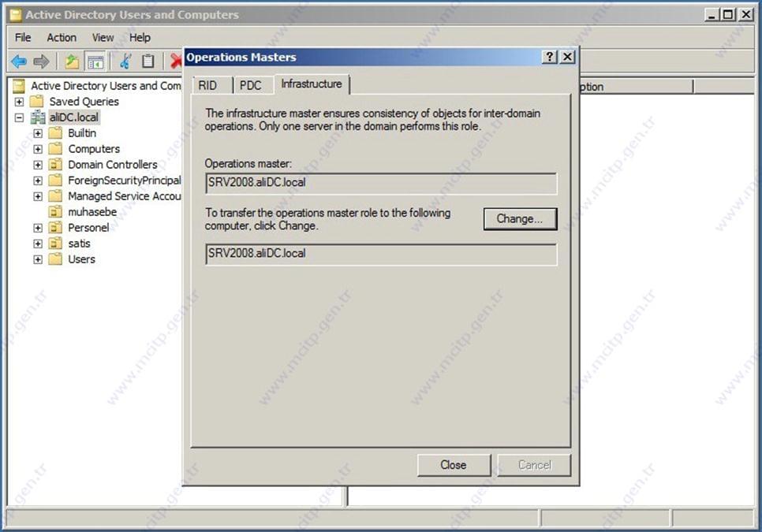Click the Saved Queries folder icon
The image size is (762, 532).
click(36, 102)
